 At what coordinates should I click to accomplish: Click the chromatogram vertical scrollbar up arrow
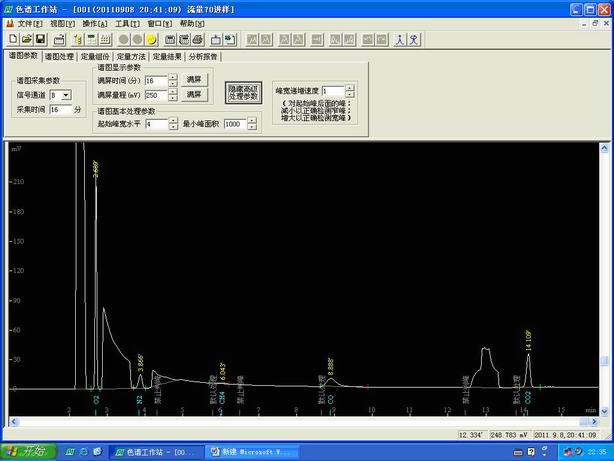tap(604, 148)
